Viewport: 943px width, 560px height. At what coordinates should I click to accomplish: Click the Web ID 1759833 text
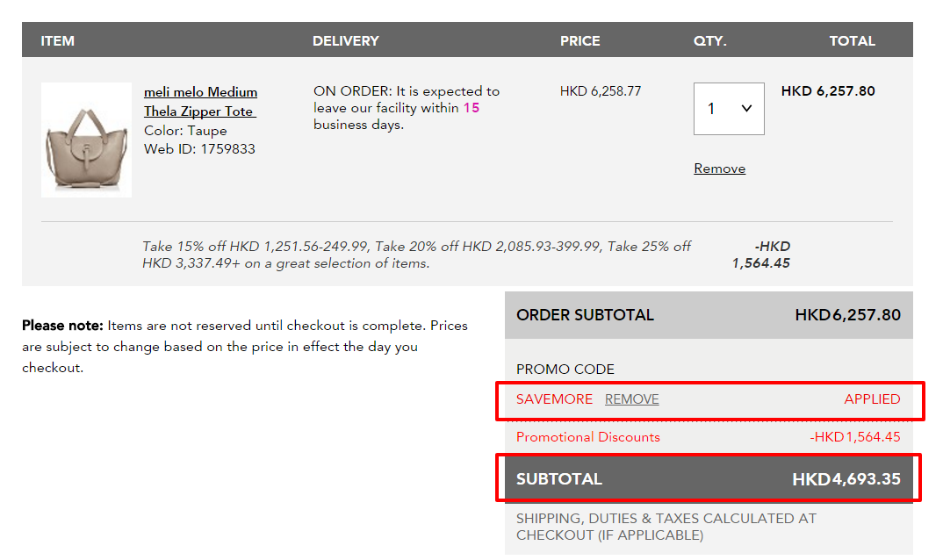(x=199, y=149)
